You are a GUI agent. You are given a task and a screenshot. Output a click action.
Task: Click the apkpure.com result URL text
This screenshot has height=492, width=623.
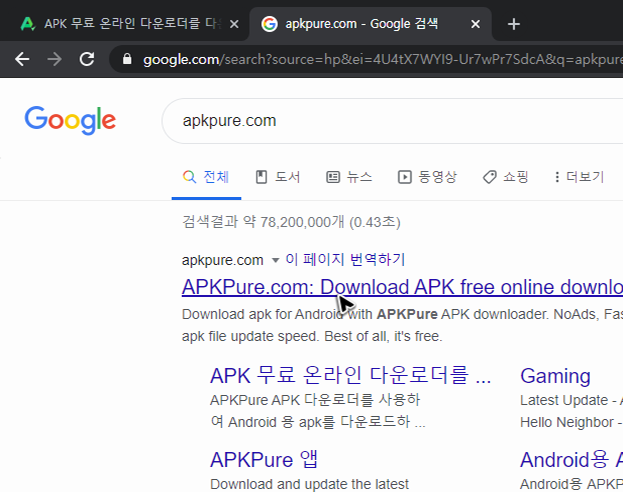click(x=222, y=260)
